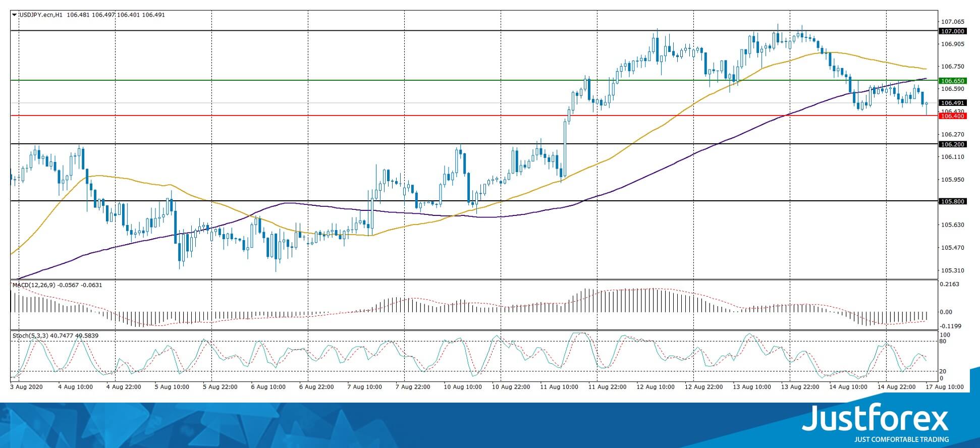The width and height of the screenshot is (980, 448).
Task: Click the Stoch(5,3,3) indicator label
Action: (x=29, y=335)
